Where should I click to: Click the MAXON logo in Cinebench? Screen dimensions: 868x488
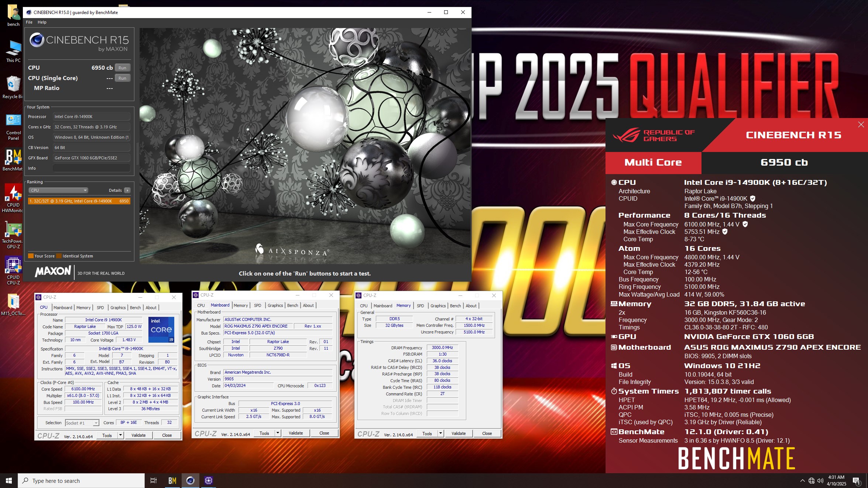[x=53, y=271]
